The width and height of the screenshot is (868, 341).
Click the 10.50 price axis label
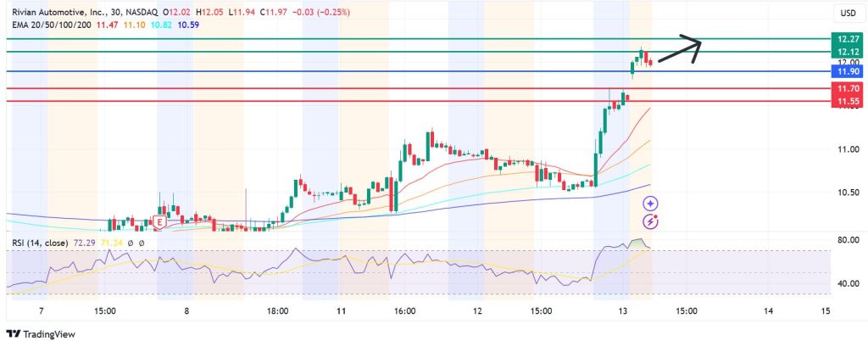tap(848, 192)
